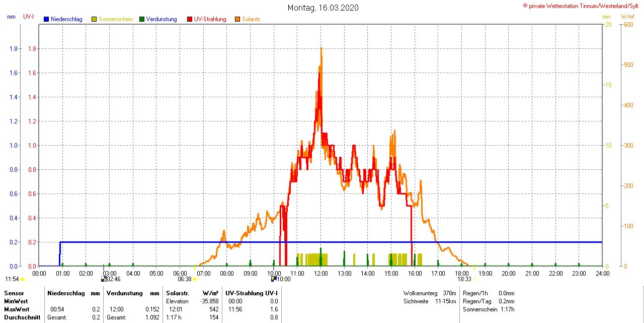The width and height of the screenshot is (644, 323).
Task: Click the half-sun icon beside 11:54
Action: [x=22, y=279]
